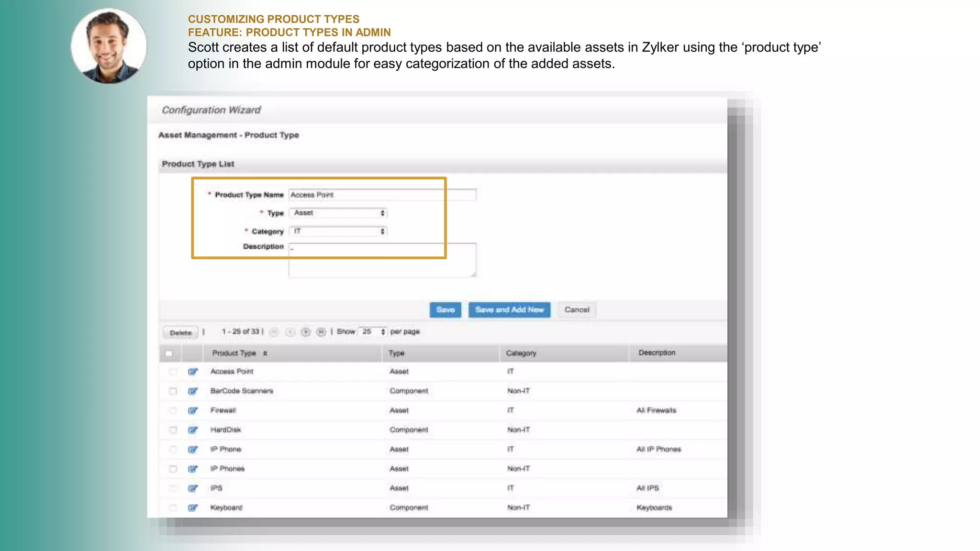The image size is (980, 551).
Task: Select the Firewall row checkbox
Action: (173, 410)
